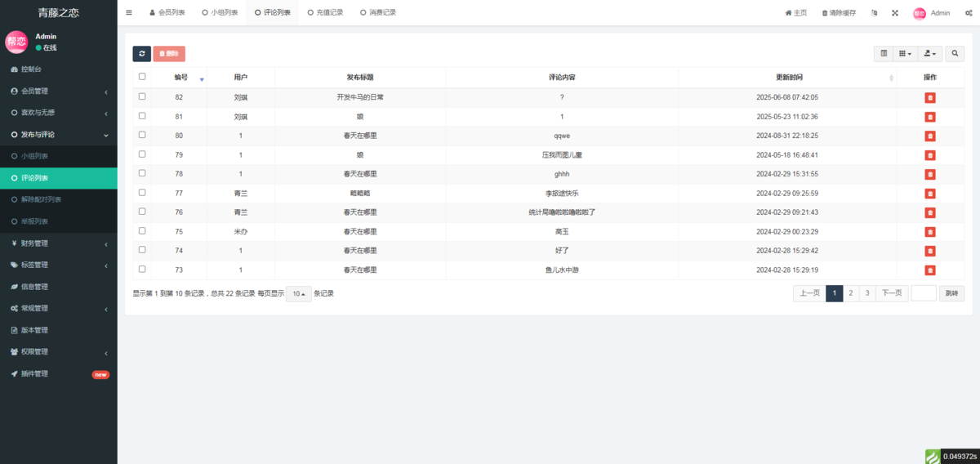The image size is (980, 464).
Task: Go to page 3
Action: point(867,293)
